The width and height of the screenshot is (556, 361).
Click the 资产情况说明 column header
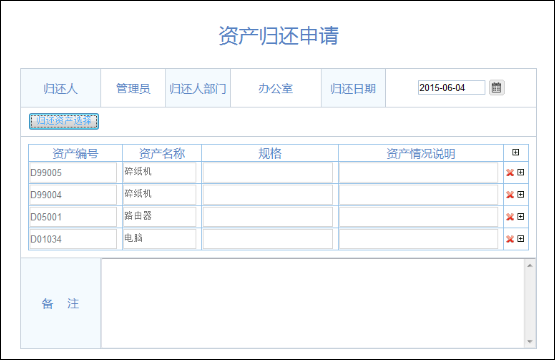[421, 154]
